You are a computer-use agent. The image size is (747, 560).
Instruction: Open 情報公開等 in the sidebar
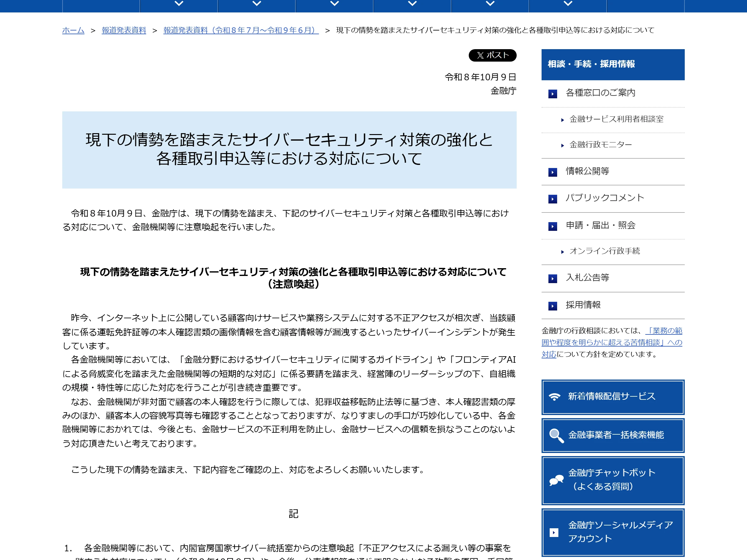(587, 171)
